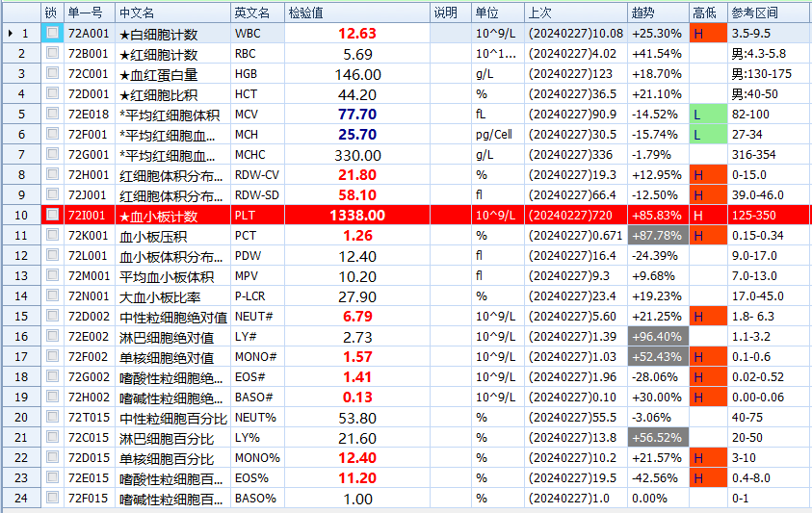
Task: Click the 锁 column header
Action: pos(52,13)
